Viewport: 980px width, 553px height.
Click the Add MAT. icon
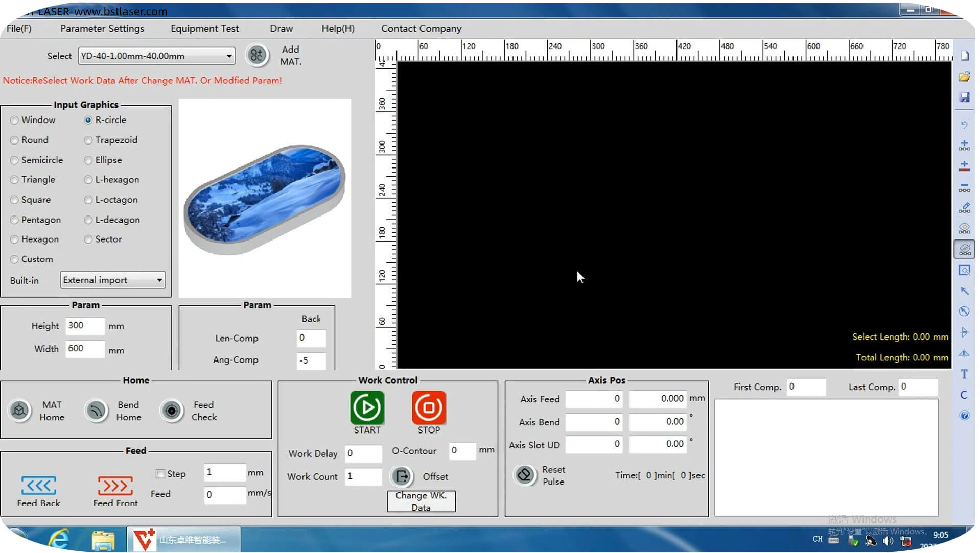click(257, 55)
